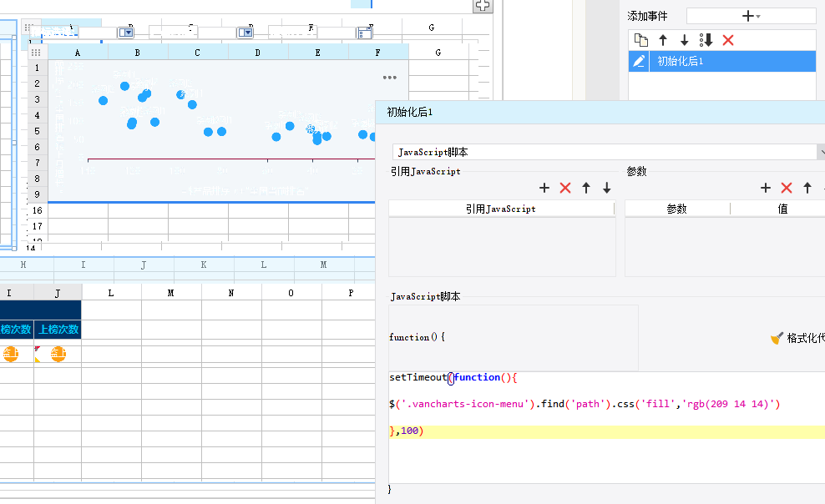Click the 上榜次数 cell under column J
The width and height of the screenshot is (825, 504).
coord(58,330)
